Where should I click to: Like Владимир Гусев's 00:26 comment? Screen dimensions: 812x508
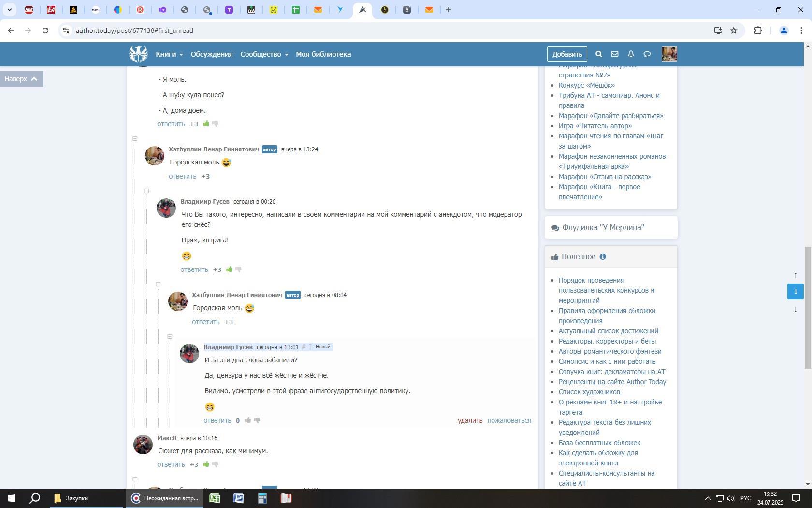pyautogui.click(x=230, y=269)
